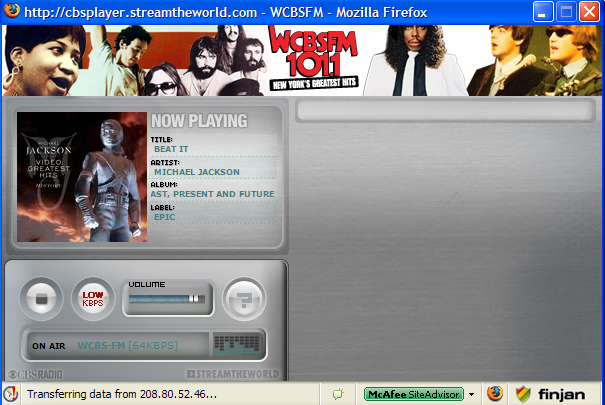Maximize the Firefox window
The image size is (605, 405).
[566, 12]
